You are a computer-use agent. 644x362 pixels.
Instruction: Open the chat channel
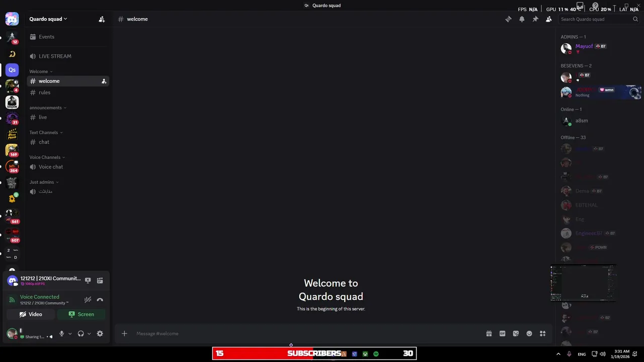(67, 142)
